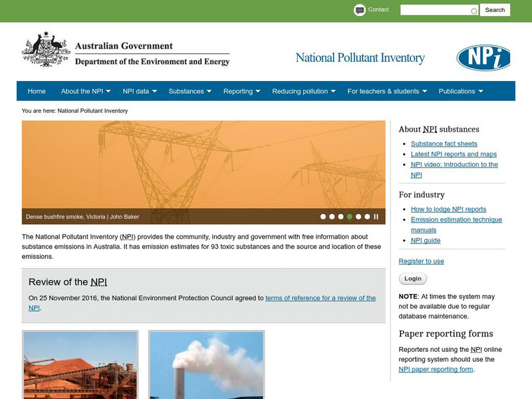Image resolution: width=532 pixels, height=399 pixels.
Task: Open the Substances menu
Action: 186,91
